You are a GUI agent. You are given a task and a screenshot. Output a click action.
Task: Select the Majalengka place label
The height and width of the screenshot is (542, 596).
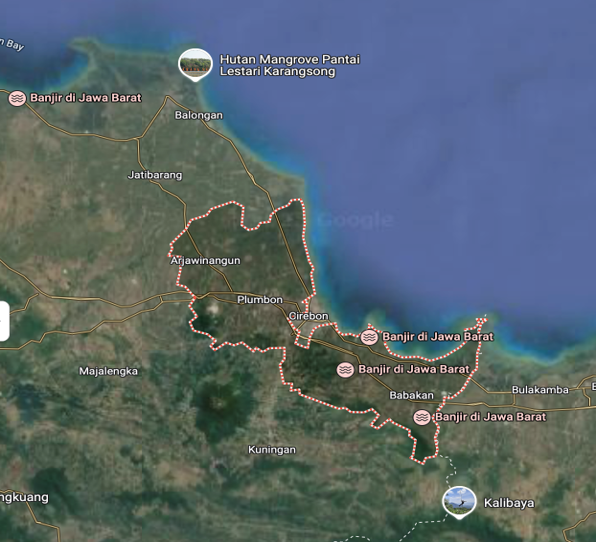tap(108, 371)
